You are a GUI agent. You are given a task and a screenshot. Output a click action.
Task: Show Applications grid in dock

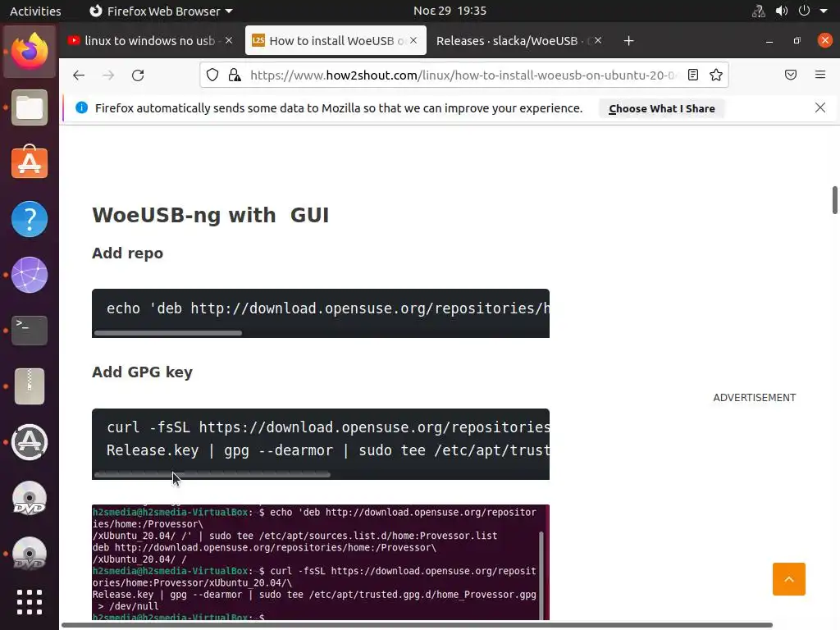point(30,602)
